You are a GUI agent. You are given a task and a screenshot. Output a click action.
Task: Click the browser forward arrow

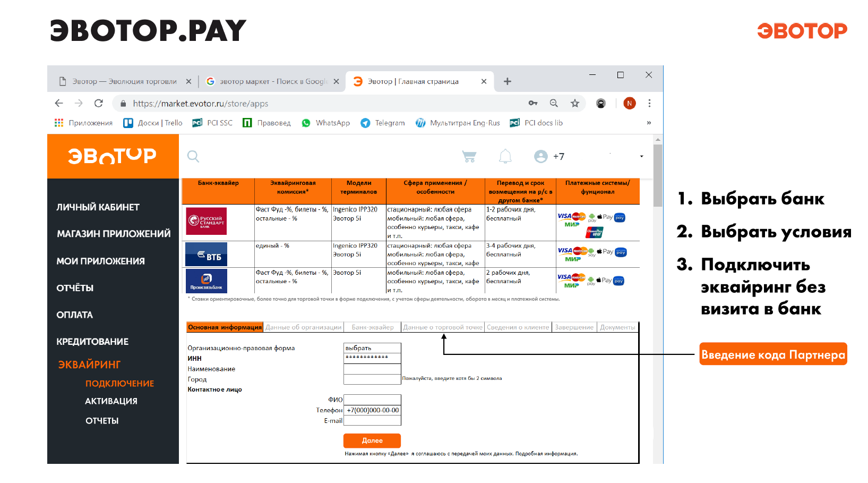coord(79,103)
